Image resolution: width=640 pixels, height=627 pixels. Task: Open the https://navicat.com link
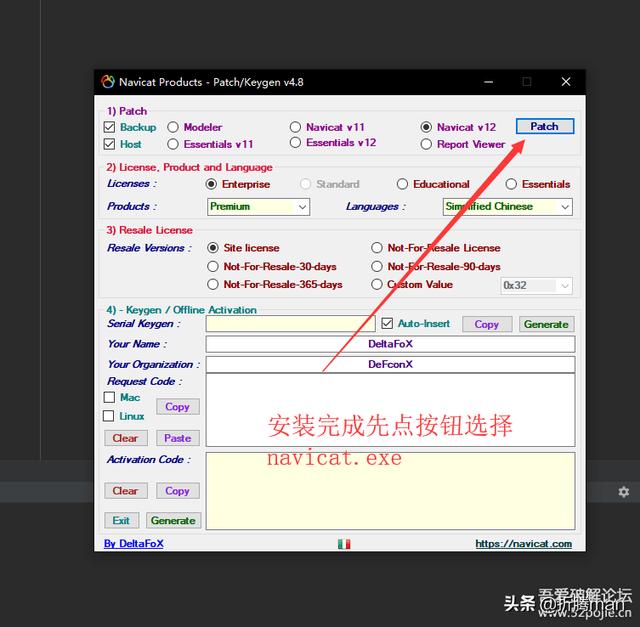524,544
